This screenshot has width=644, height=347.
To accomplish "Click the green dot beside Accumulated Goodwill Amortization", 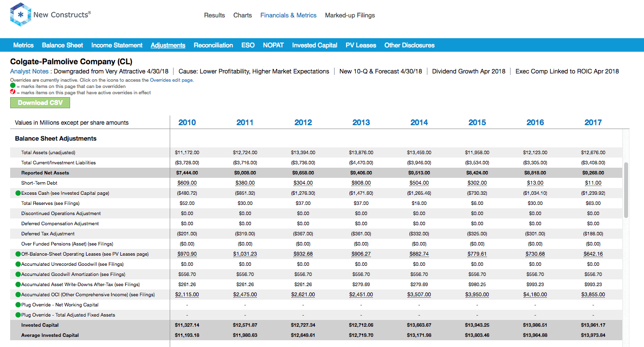I will point(18,275).
